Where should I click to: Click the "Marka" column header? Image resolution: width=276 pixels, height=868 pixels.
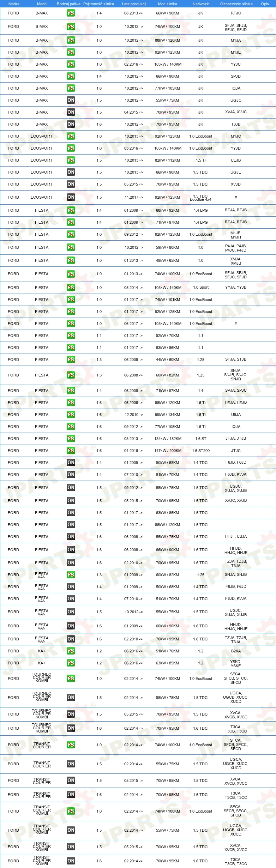(14, 4)
